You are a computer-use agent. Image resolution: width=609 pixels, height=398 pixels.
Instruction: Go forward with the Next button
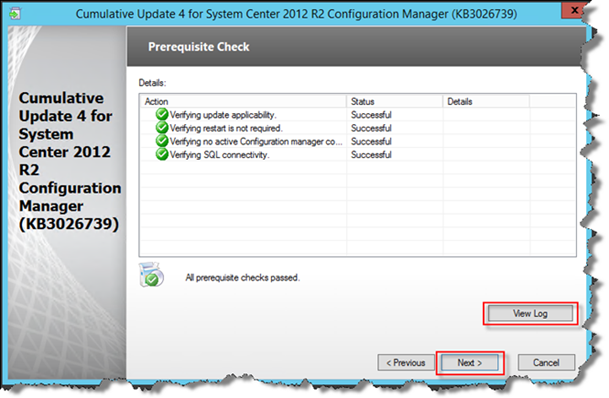click(x=470, y=363)
